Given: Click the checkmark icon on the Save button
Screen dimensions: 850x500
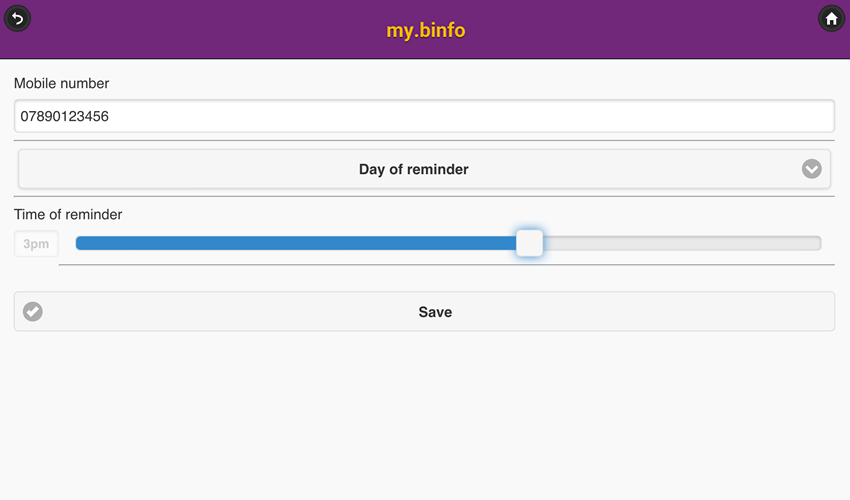Looking at the screenshot, I should click(x=33, y=312).
